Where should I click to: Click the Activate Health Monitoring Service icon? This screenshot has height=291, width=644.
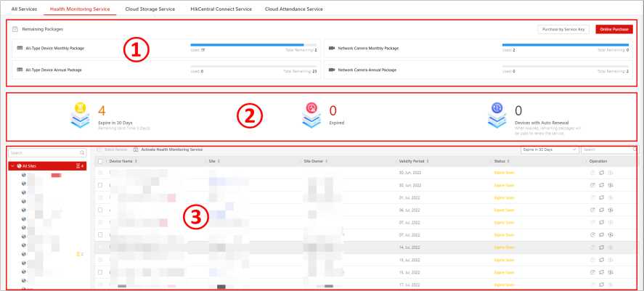pyautogui.click(x=136, y=149)
